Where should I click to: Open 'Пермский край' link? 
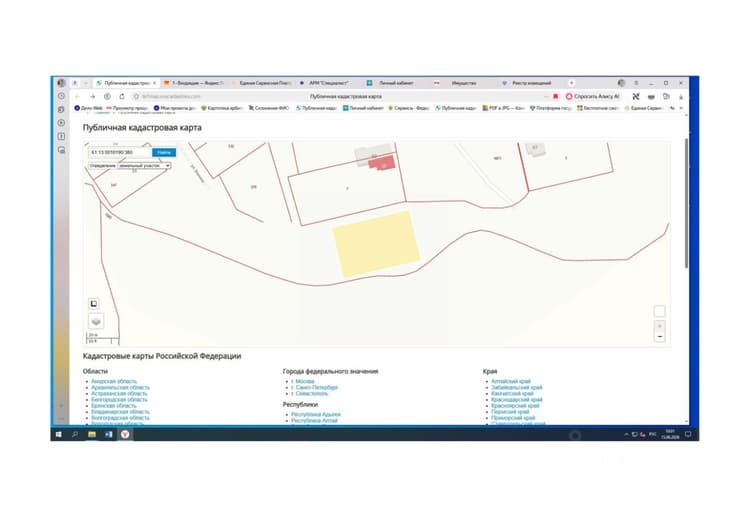click(510, 411)
